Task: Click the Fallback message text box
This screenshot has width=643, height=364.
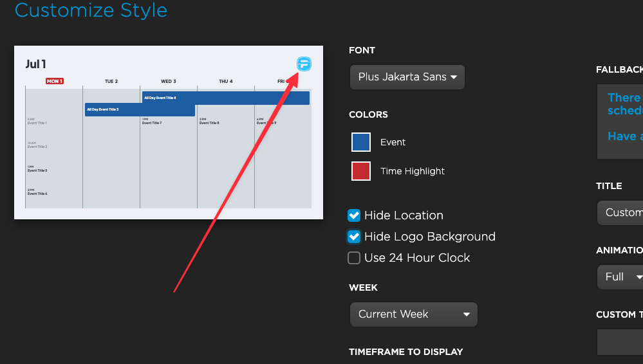Action: tap(620, 121)
